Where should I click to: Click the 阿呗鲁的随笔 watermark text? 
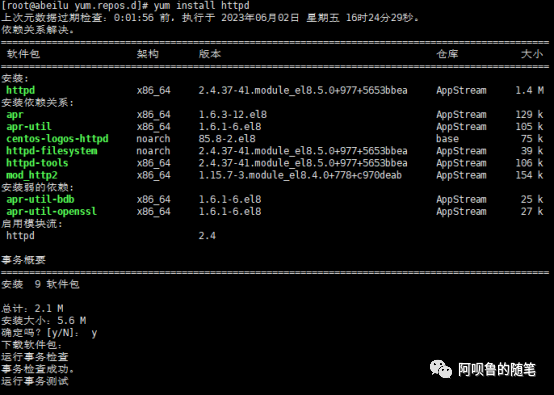(497, 370)
